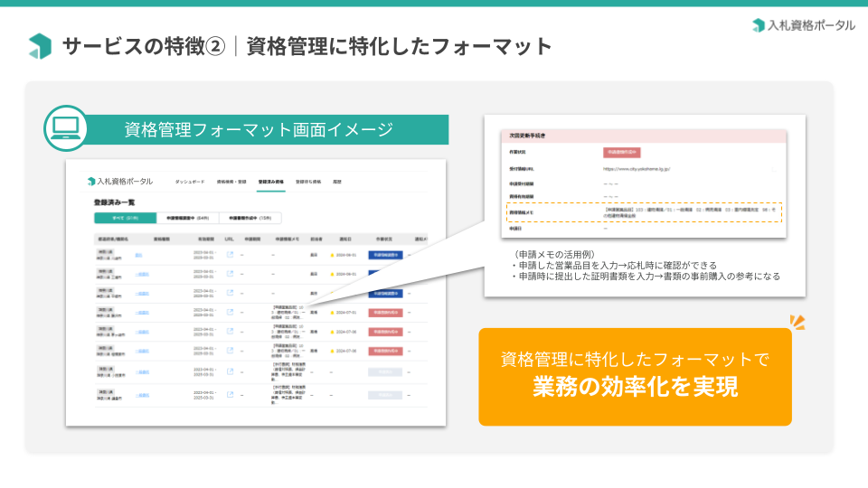The height and width of the screenshot is (488, 868).
Task: Filter by 申請書類作成中 (15件)
Action: (x=250, y=218)
